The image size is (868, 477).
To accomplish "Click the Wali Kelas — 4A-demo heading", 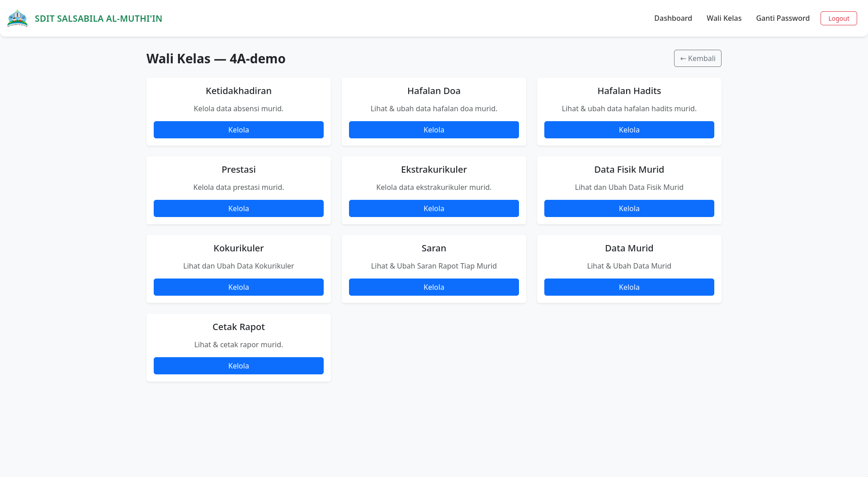I will [216, 59].
